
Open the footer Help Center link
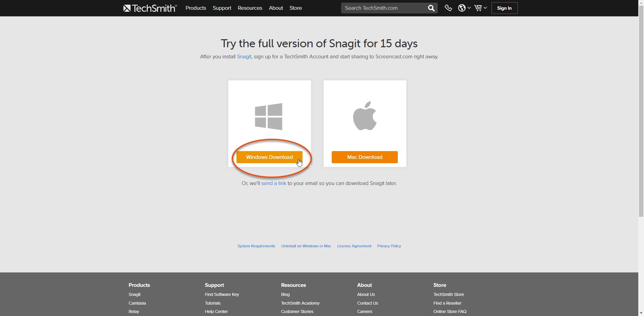tap(216, 312)
